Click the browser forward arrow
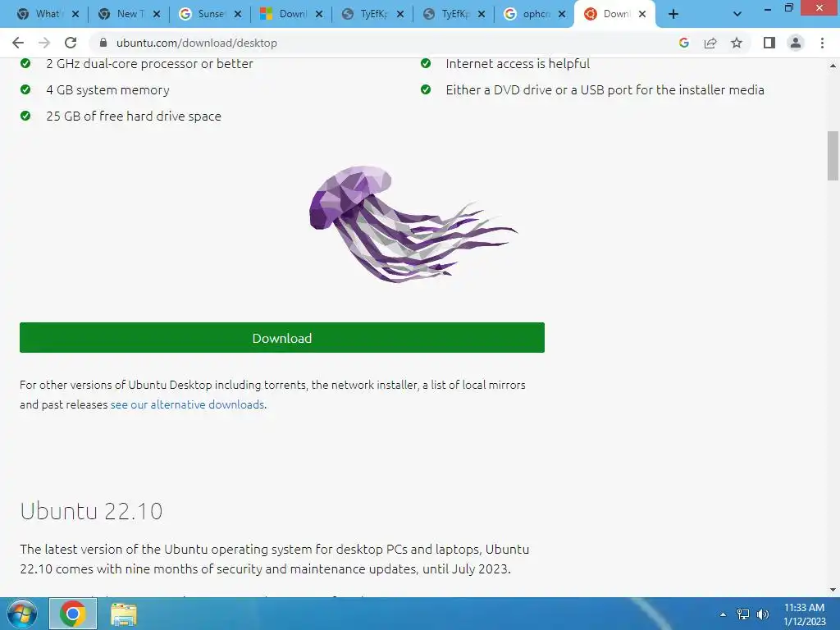Viewport: 840px width, 630px height. click(44, 43)
